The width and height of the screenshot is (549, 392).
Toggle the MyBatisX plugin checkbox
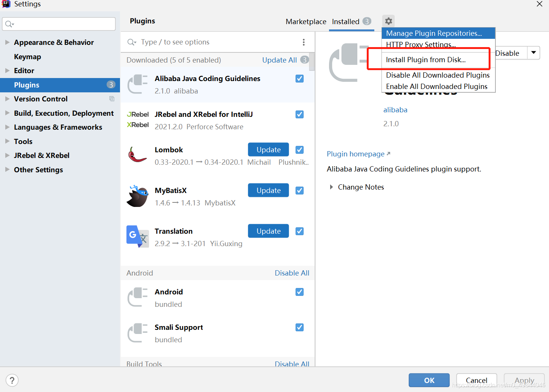click(x=300, y=190)
